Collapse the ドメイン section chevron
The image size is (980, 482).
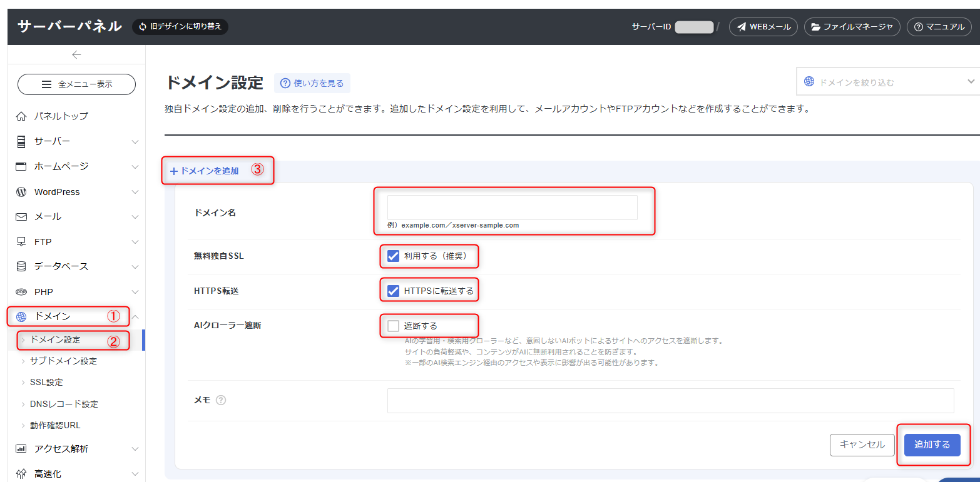click(135, 316)
